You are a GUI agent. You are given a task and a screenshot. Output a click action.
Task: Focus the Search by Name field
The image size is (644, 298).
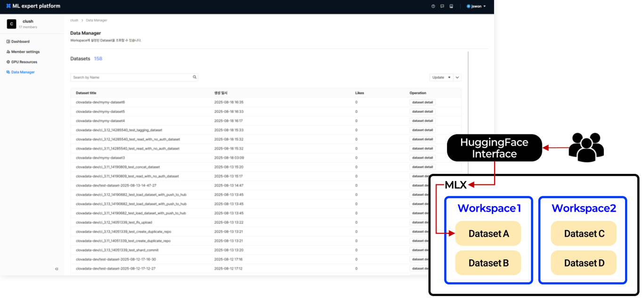point(134,77)
